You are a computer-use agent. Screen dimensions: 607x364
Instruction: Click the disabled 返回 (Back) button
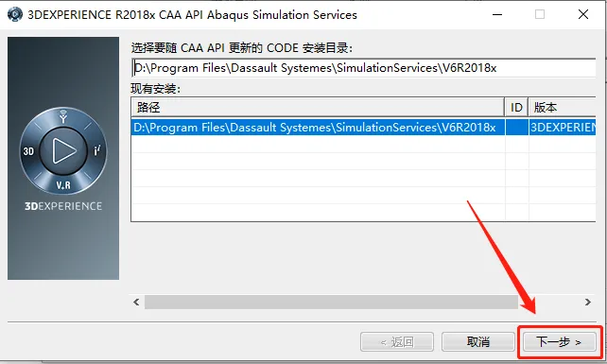(397, 342)
